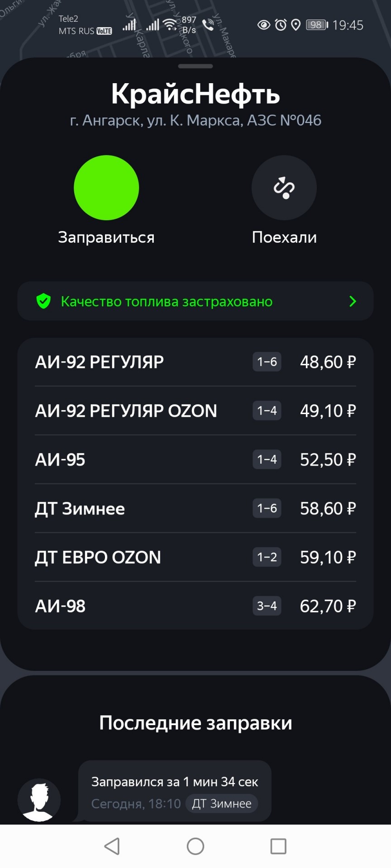Viewport: 391px width, 868px height.
Task: Choose АИ-95 fuel type
Action: (x=195, y=459)
